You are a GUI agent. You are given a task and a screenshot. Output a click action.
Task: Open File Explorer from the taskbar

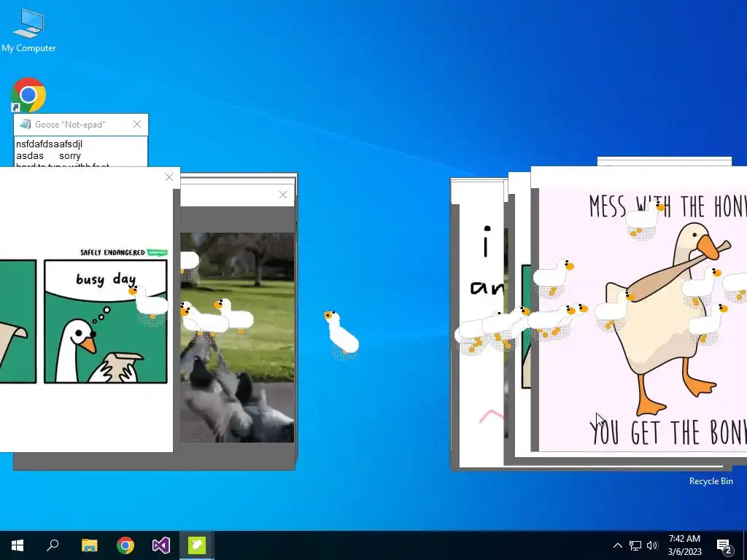89,545
